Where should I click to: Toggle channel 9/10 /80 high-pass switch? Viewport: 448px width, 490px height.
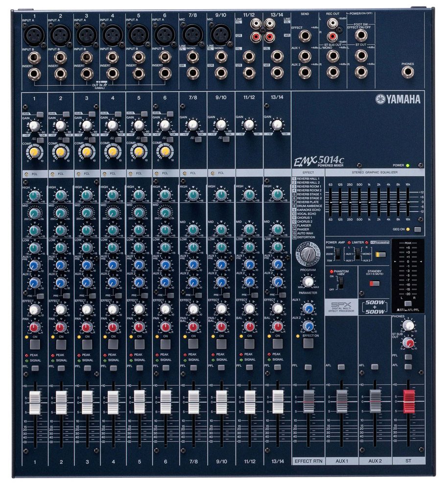pyautogui.click(x=226, y=139)
